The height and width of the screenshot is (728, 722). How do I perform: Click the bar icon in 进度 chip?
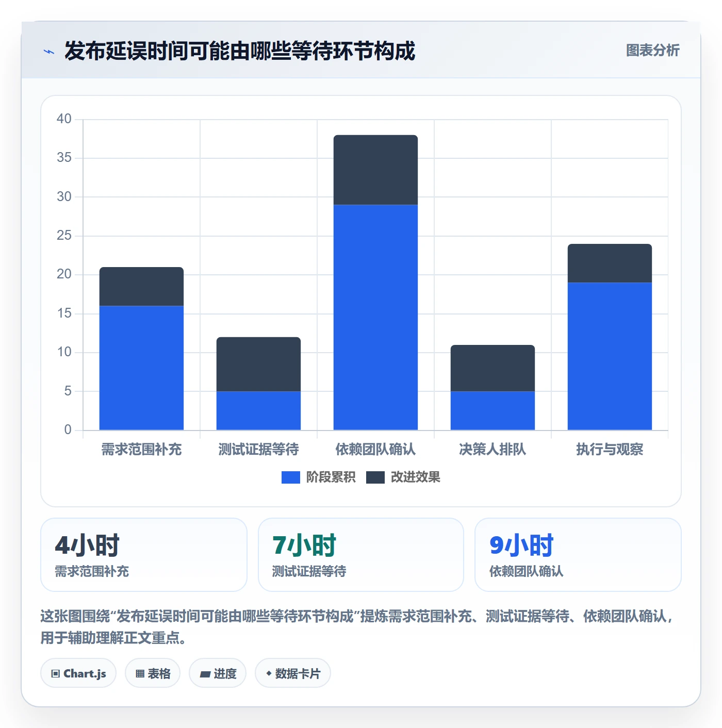pos(205,674)
